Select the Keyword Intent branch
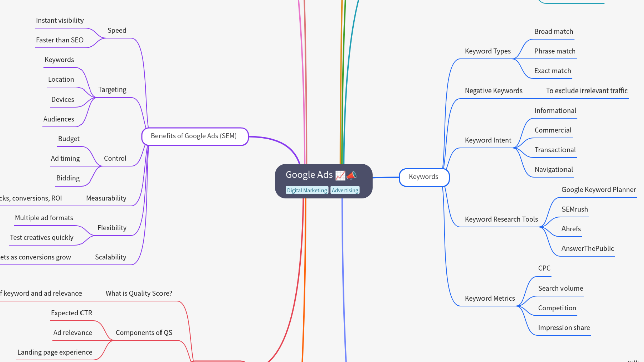 488,140
